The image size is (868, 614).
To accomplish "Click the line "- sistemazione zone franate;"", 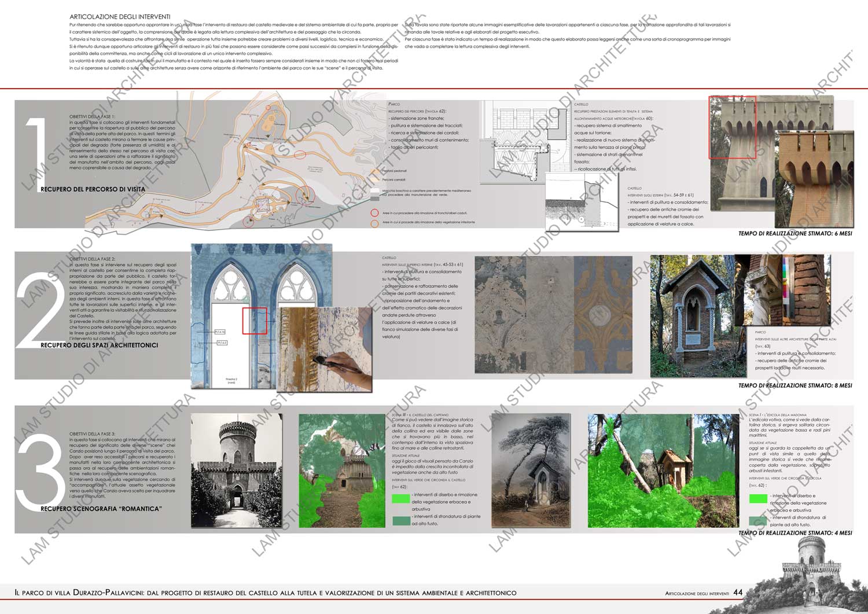I will (x=416, y=118).
